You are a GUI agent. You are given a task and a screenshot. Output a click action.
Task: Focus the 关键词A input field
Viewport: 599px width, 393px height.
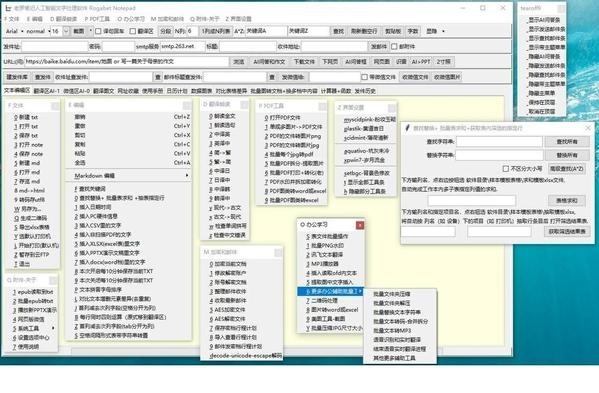[266, 31]
